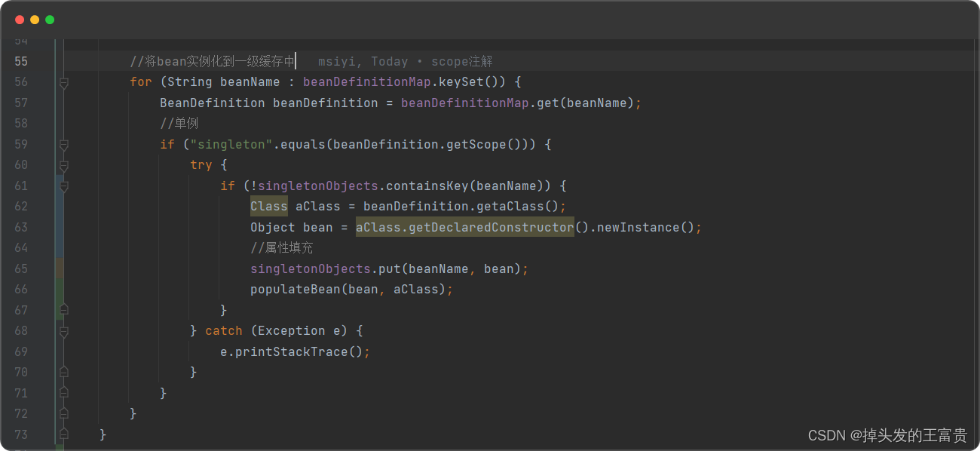Viewport: 980px width, 451px height.
Task: Click the highlighted getDeclaredConstructor call
Action: coord(464,228)
